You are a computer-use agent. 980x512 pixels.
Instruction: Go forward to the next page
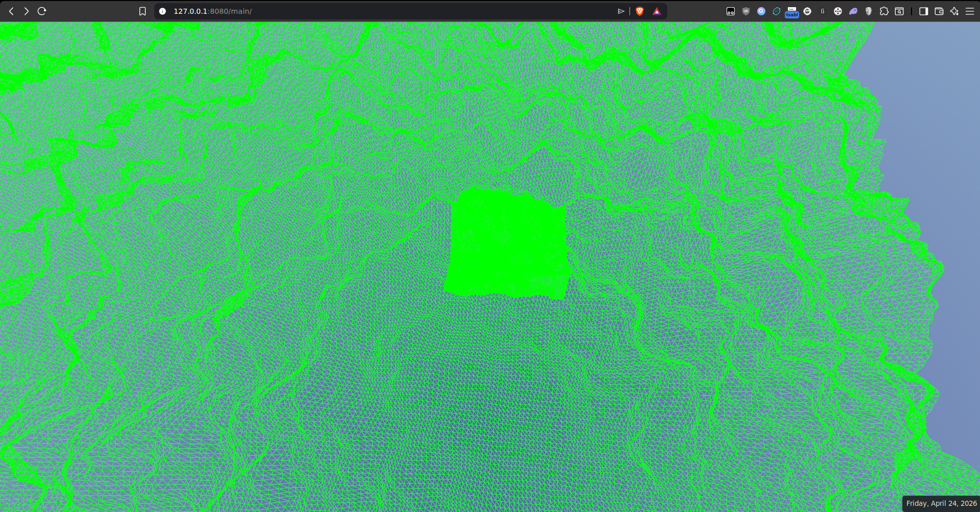pyautogui.click(x=27, y=11)
